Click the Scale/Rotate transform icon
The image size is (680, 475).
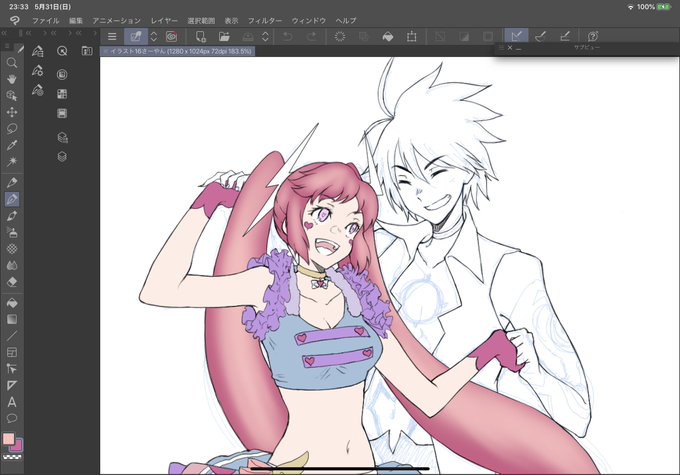coord(411,36)
